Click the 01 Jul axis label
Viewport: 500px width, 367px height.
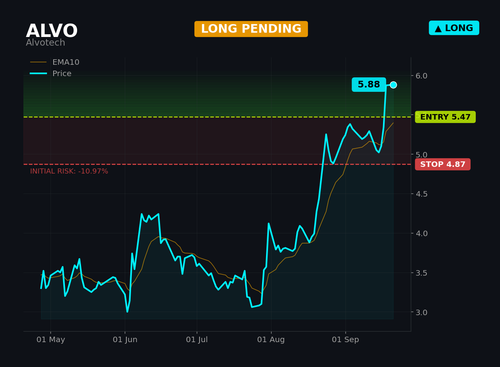[197, 340]
